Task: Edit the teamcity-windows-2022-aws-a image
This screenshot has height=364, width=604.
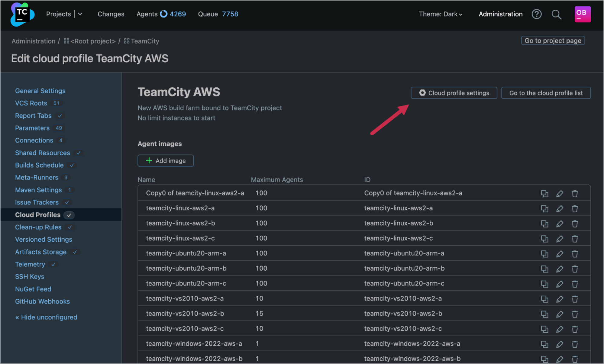Action: tap(560, 344)
